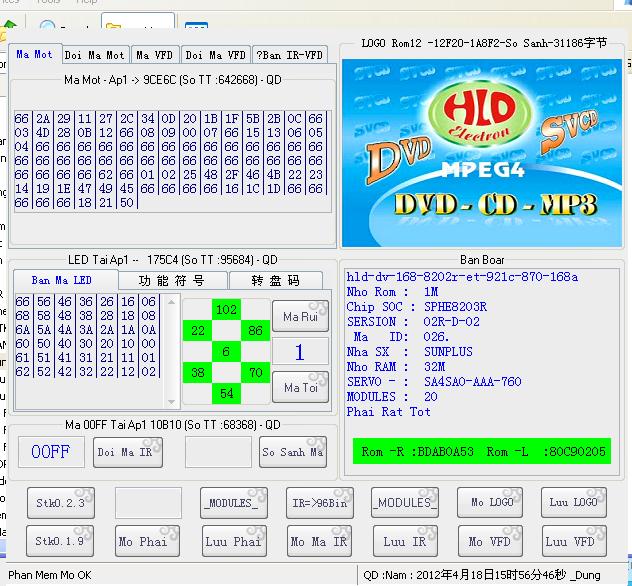Click the Stk0.2.3 button

click(61, 503)
